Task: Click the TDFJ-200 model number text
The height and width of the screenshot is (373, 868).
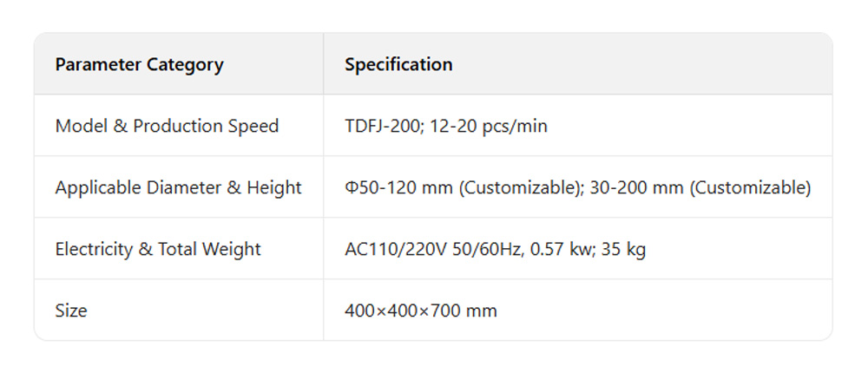Action: coord(380,126)
